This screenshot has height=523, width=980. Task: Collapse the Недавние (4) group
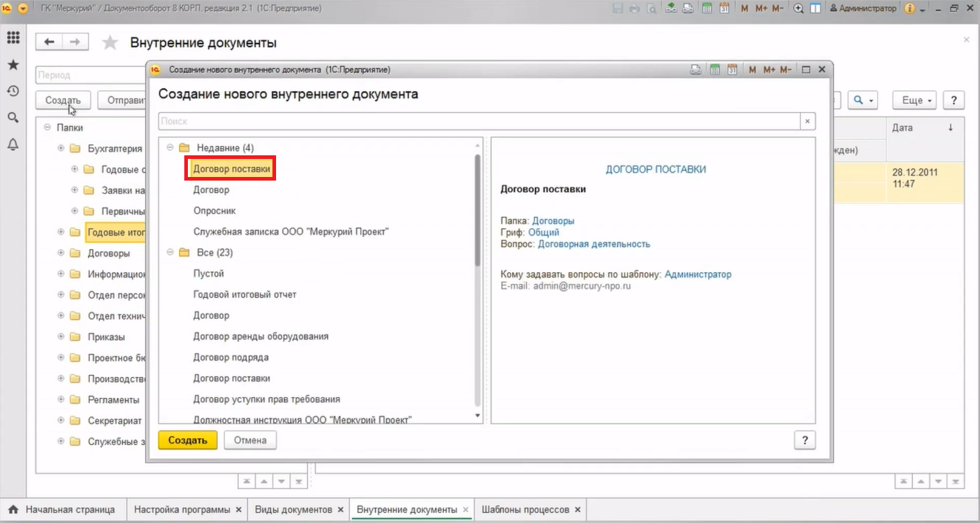pos(171,147)
